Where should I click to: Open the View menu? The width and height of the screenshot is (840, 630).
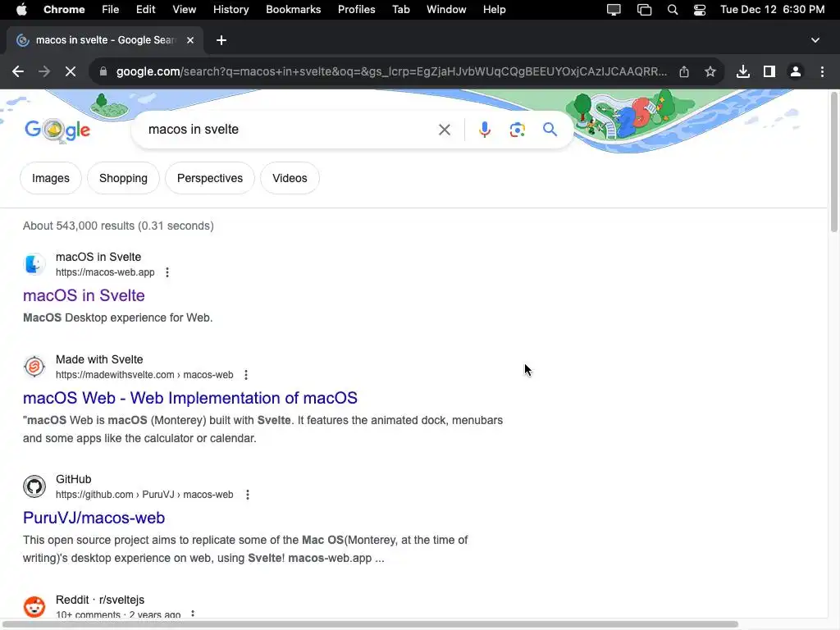[x=185, y=10]
